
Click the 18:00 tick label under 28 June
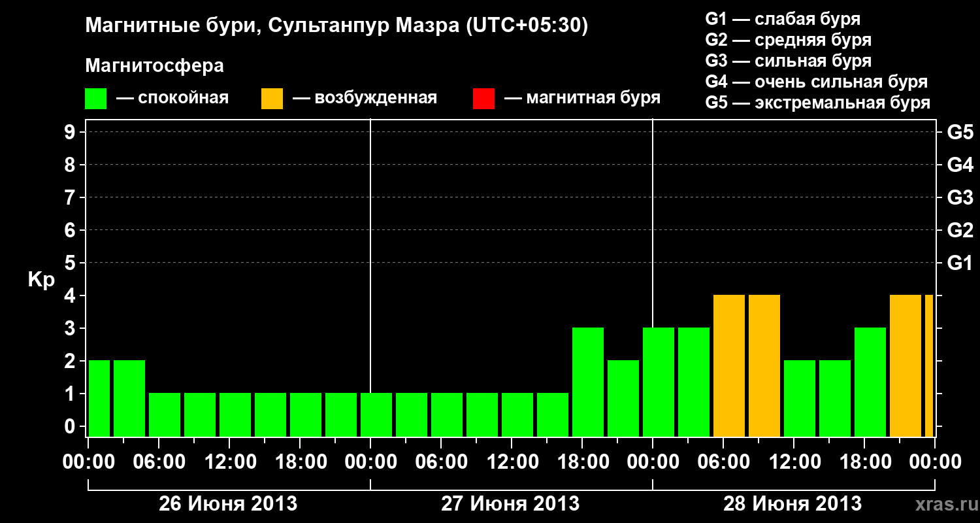point(866,462)
